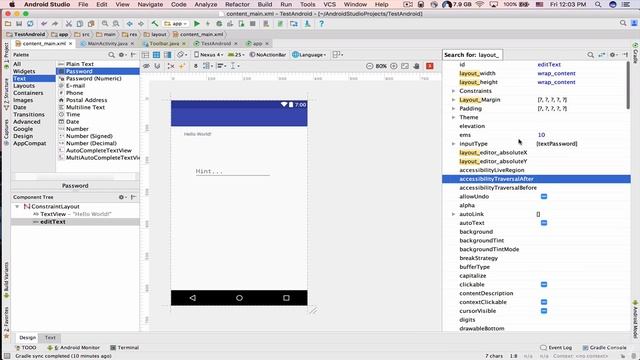The image size is (640, 360).
Task: Open the Gradle Console
Action: click(604, 348)
